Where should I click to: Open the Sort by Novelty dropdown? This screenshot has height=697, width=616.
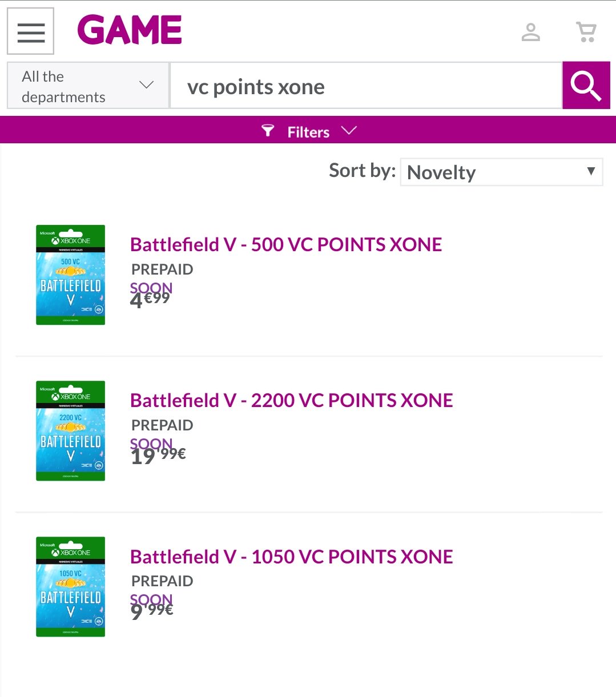[x=501, y=172]
